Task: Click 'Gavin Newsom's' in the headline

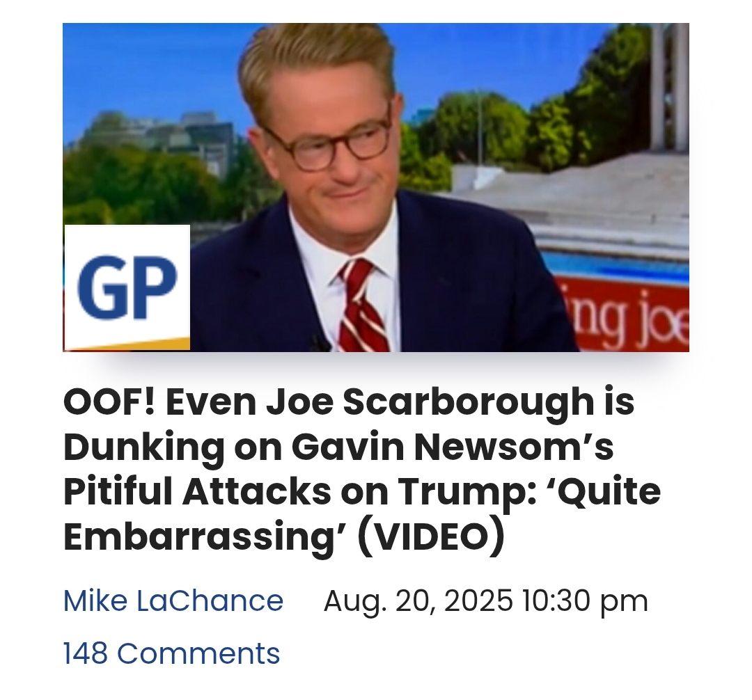Action: coord(453,447)
